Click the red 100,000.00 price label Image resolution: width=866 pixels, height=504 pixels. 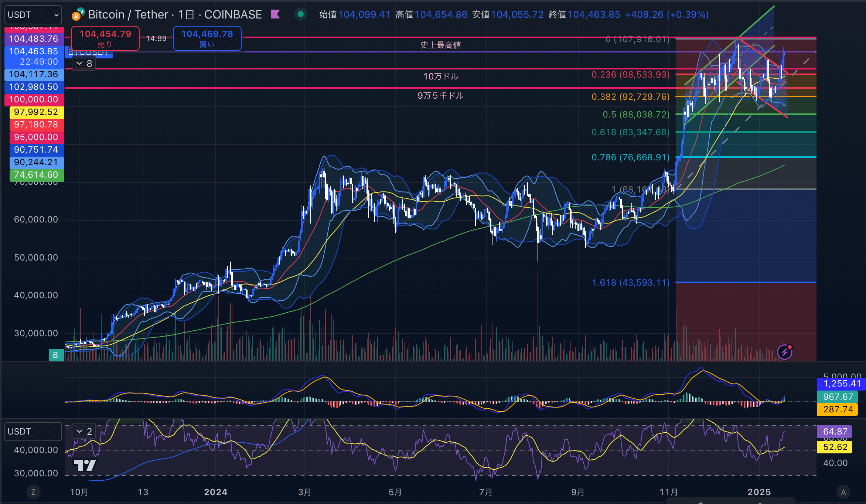tap(34, 99)
